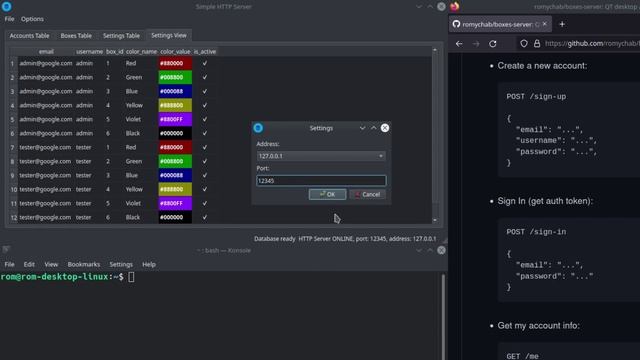Toggle is_active for admin Green row

(205, 77)
